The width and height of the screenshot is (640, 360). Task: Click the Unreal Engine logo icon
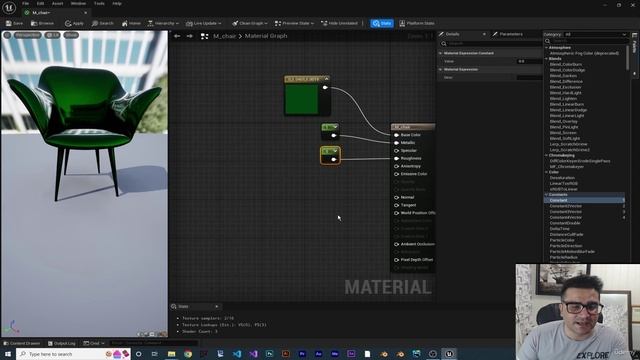(9, 7)
